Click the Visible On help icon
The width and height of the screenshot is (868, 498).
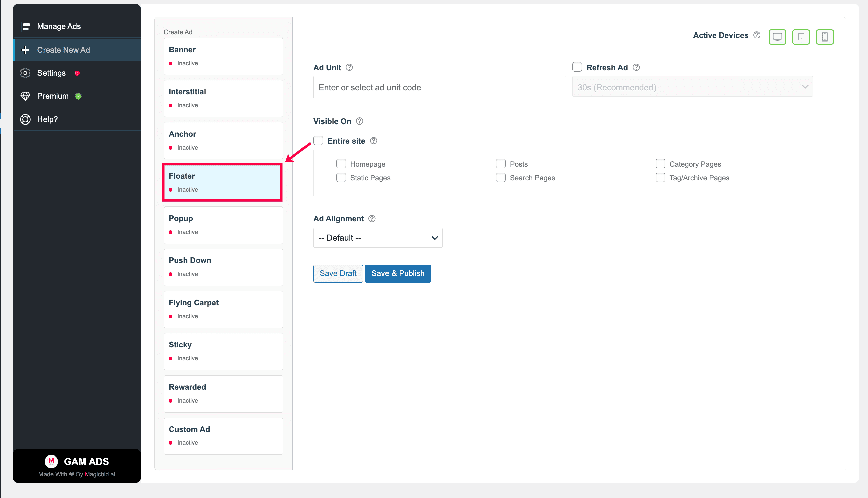point(359,121)
